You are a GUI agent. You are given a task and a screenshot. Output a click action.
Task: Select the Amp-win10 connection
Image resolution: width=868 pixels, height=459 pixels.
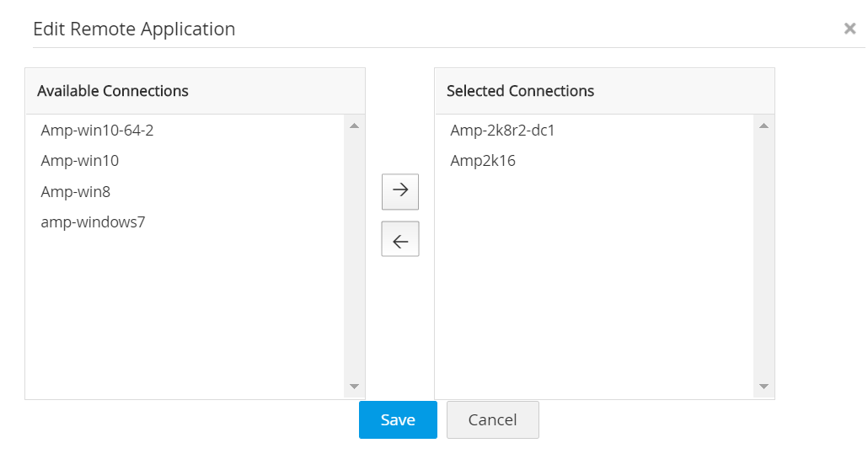coord(80,161)
